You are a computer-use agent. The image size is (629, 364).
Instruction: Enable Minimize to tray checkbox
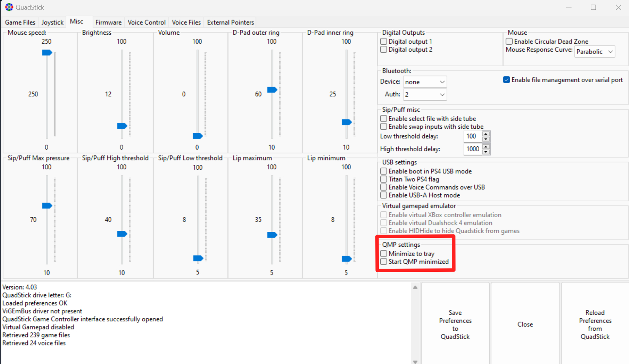tap(384, 254)
